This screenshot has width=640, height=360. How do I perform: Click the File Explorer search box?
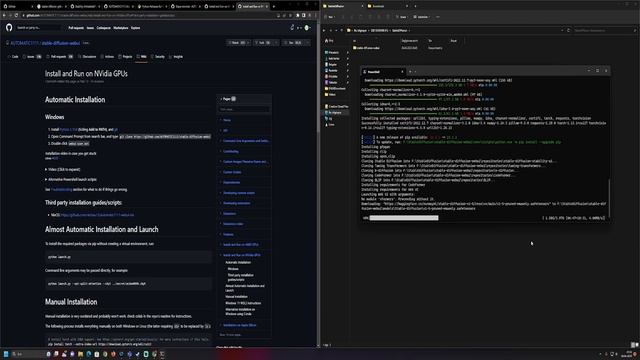pyautogui.click(x=604, y=30)
